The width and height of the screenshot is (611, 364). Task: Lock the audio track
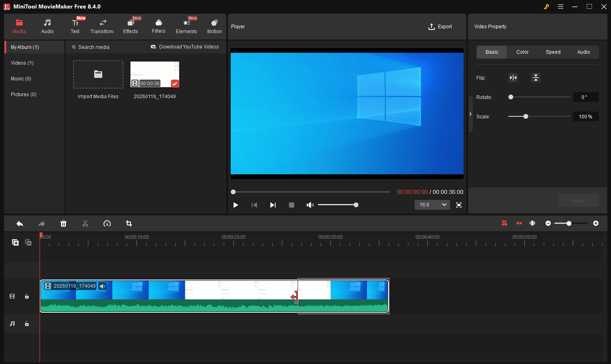(x=27, y=324)
